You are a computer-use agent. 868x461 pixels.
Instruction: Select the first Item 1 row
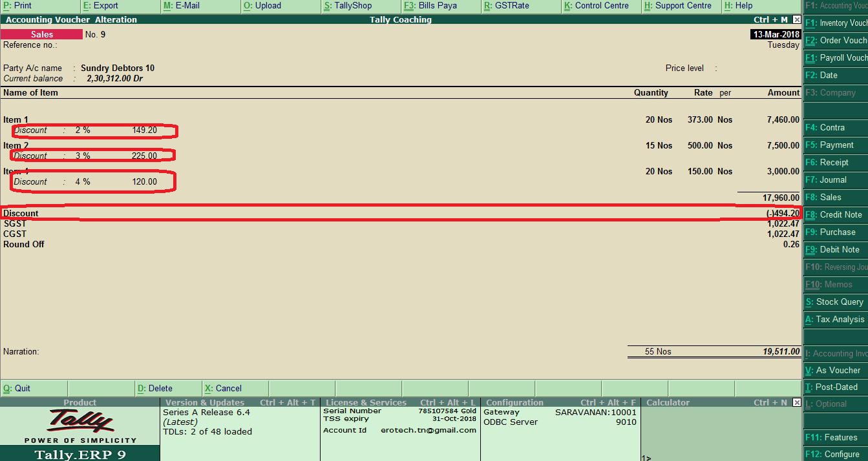pos(401,119)
